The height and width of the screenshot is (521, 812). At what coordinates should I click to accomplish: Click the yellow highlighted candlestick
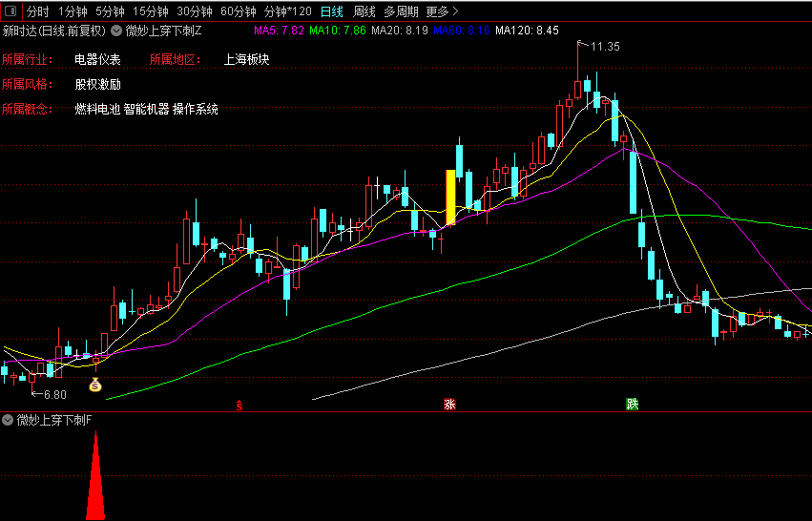(450, 197)
